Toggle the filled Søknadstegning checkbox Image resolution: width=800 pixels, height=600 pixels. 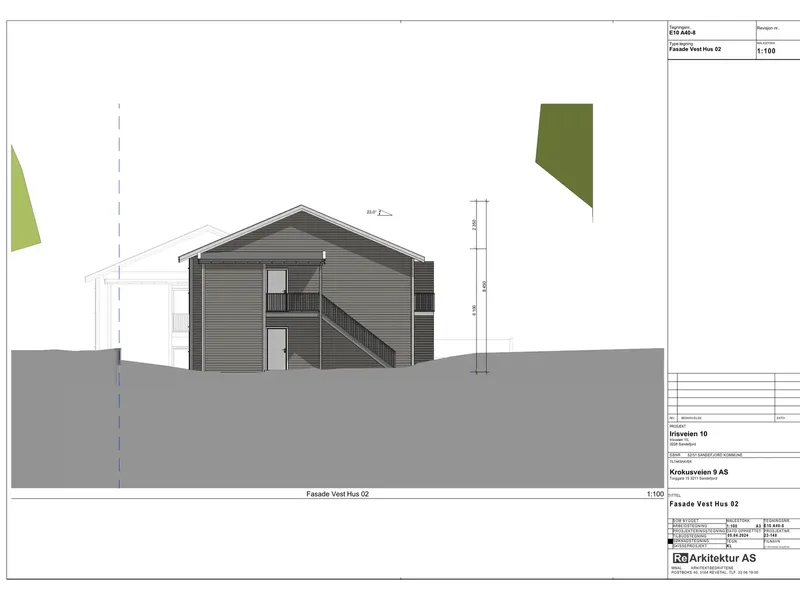click(x=670, y=541)
